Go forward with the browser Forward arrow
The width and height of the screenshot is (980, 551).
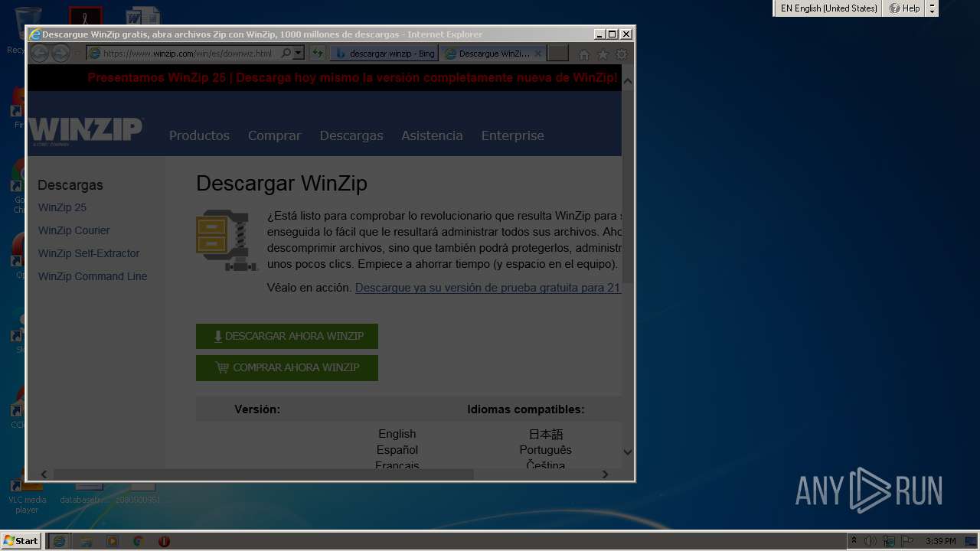pos(60,54)
